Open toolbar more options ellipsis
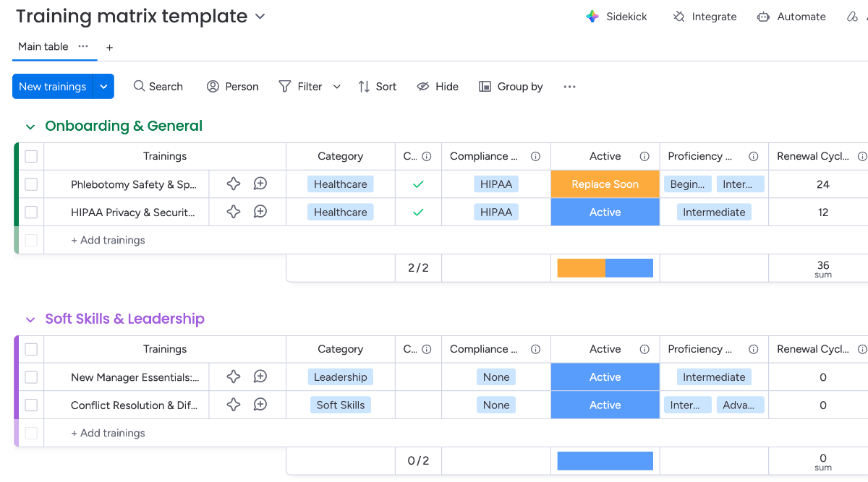Screen dimensions: 868x482 (569, 87)
